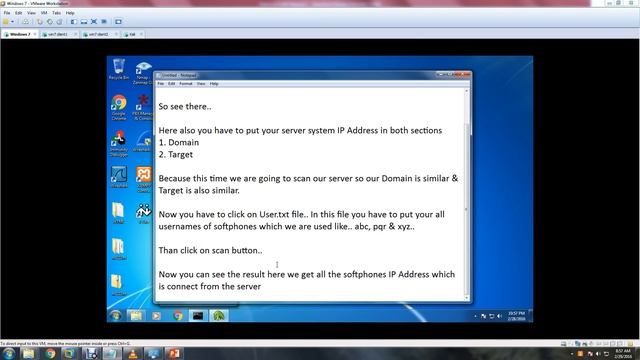Viewport: 640px width, 360px height.
Task: Click guest tray volume icon
Action: [499, 316]
